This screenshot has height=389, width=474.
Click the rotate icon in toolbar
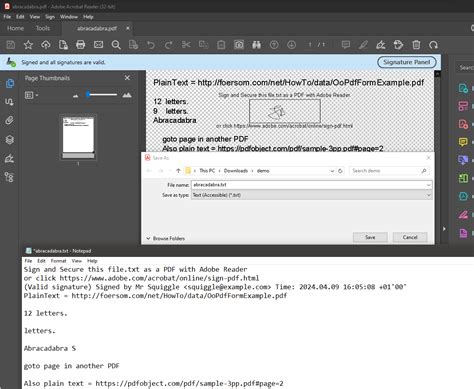pyautogui.click(x=433, y=45)
